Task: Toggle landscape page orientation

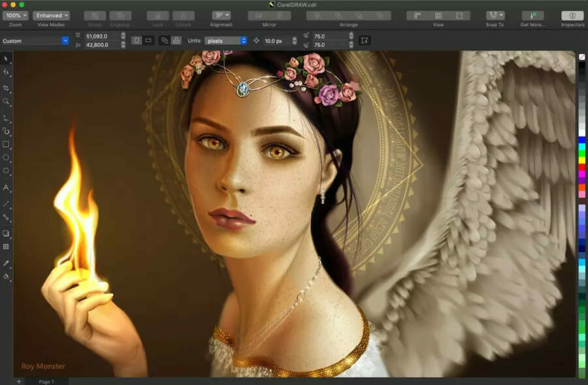Action: [x=148, y=40]
